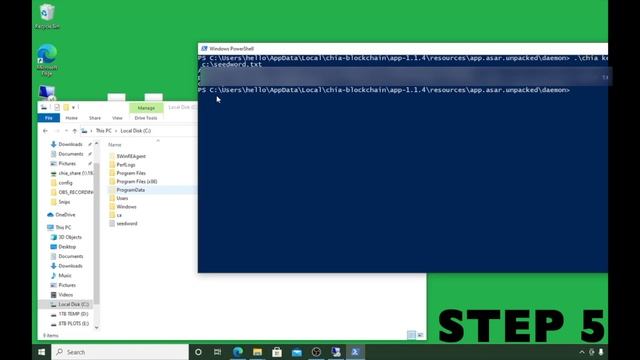Open the Microsoft Edge desktop shortcut
640x360 pixels.
coord(47,60)
